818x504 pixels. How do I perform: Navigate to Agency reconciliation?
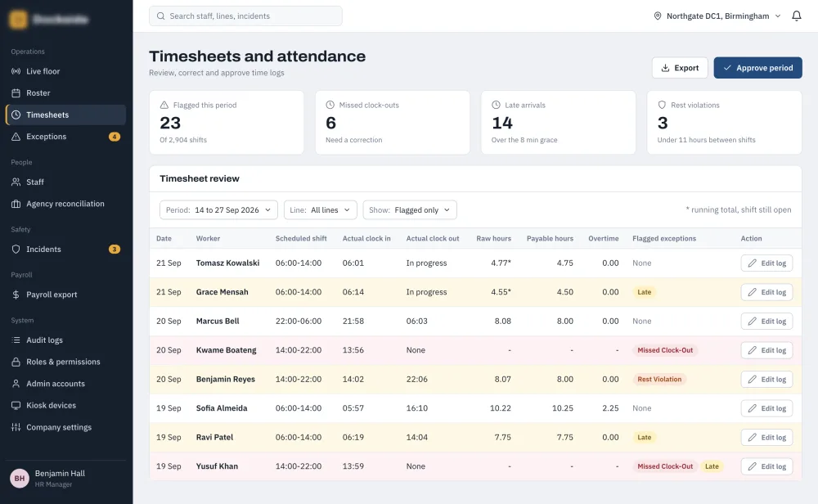[x=65, y=204]
